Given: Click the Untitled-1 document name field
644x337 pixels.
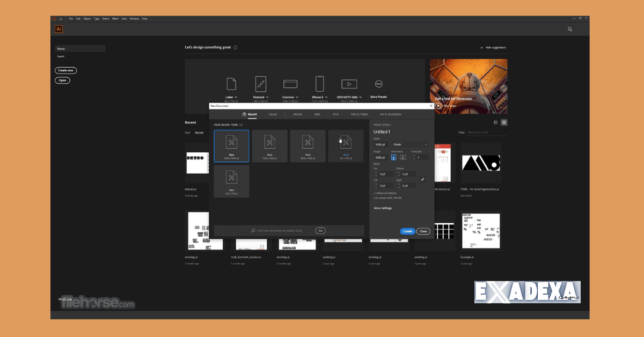Looking at the screenshot, I should coord(382,131).
